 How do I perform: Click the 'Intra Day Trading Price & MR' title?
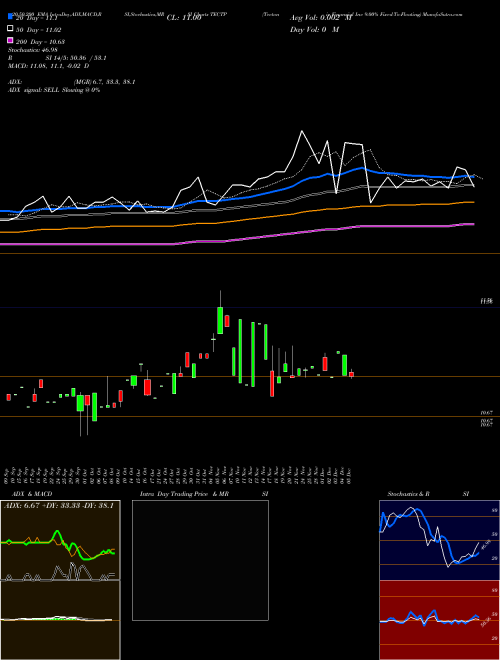tap(184, 494)
